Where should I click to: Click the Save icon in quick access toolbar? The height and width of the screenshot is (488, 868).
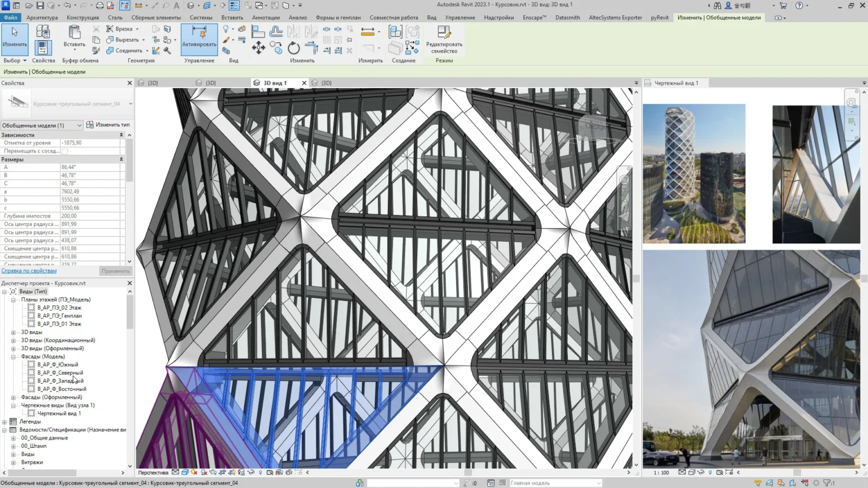pos(40,6)
